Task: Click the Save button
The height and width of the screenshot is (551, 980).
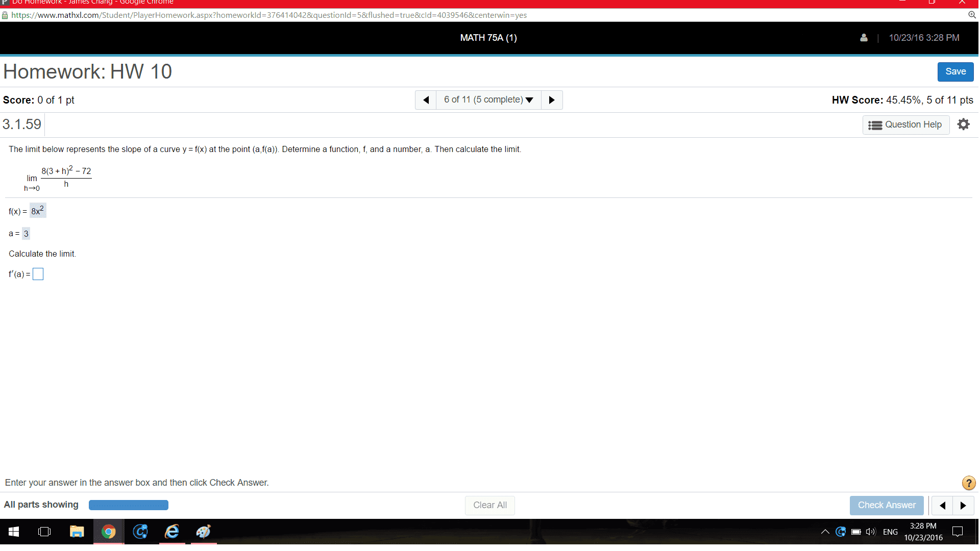Action: tap(955, 72)
